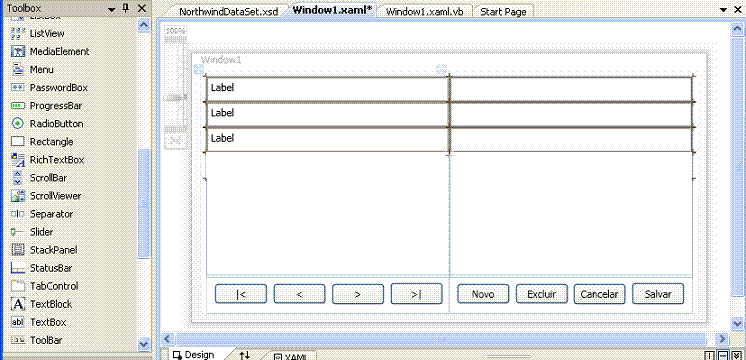Select the TabControl tool icon
This screenshot has height=360, width=746.
[18, 286]
